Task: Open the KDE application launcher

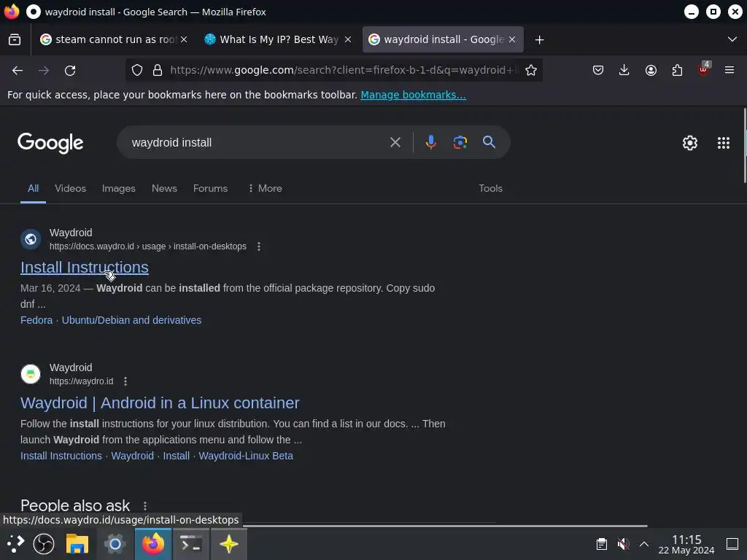Action: pos(15,544)
